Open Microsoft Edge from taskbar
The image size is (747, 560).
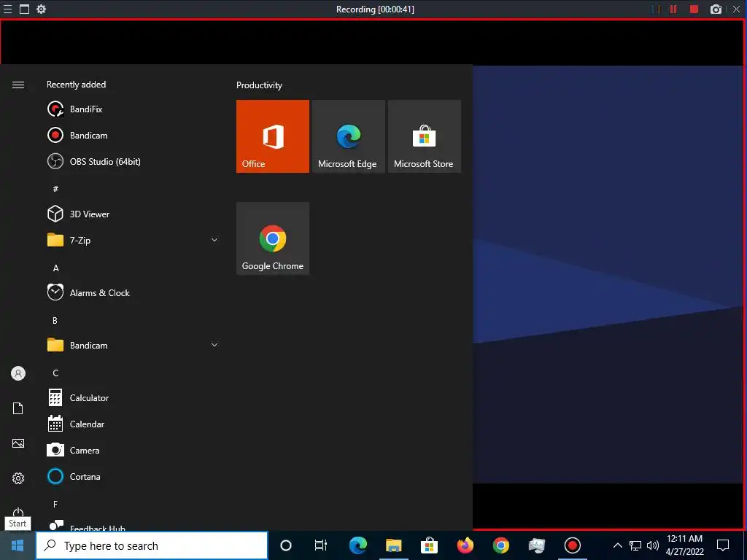coord(357,545)
